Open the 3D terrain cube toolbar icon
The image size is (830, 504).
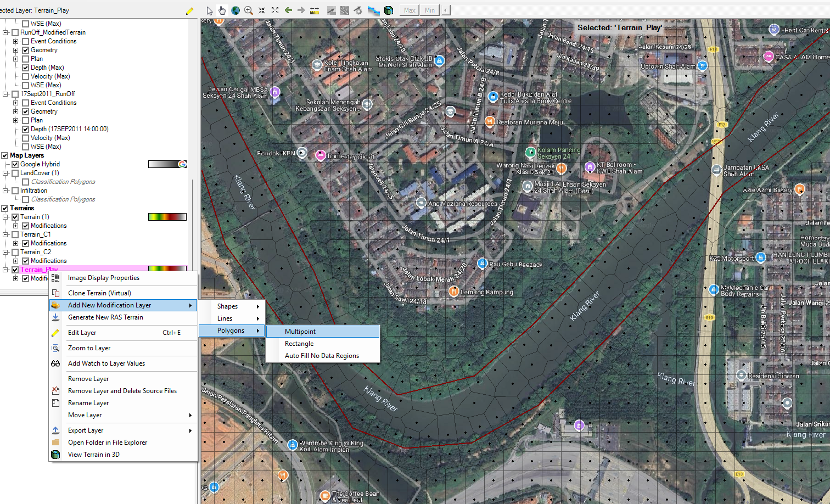389,10
